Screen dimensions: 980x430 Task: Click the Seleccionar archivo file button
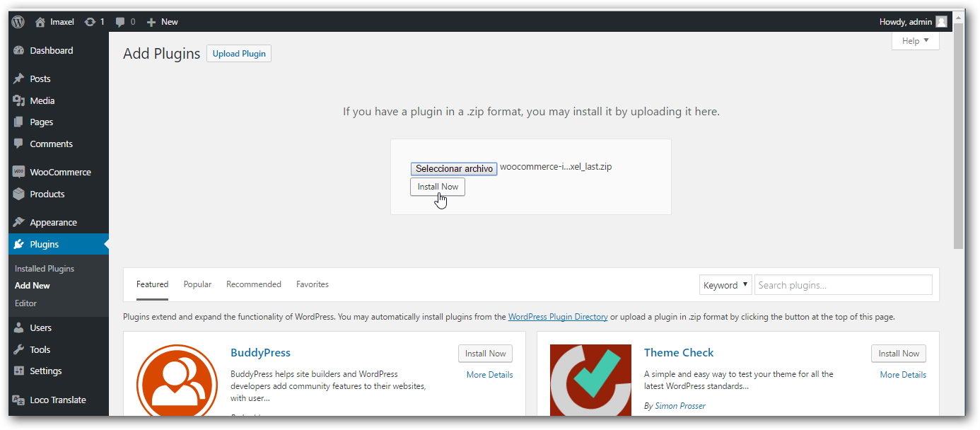click(454, 169)
